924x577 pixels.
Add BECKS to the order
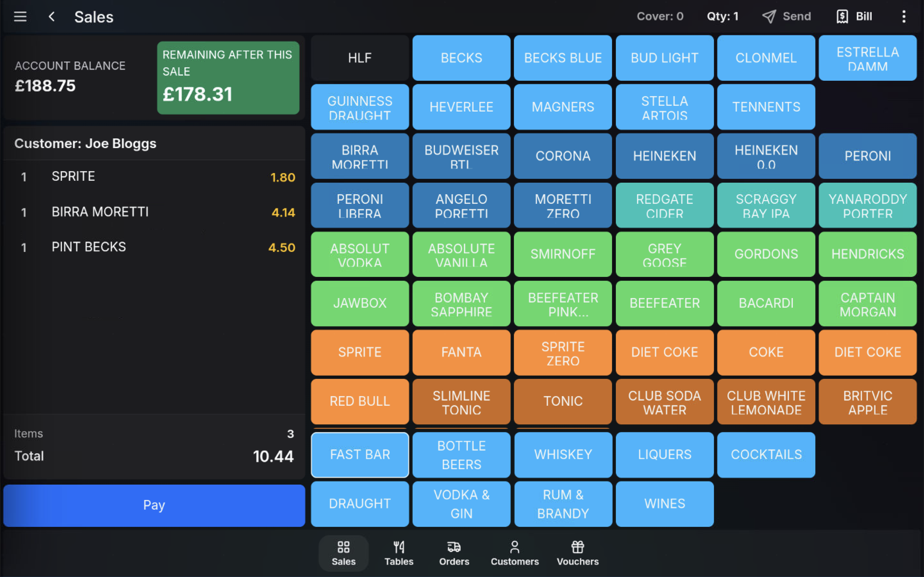click(x=462, y=58)
